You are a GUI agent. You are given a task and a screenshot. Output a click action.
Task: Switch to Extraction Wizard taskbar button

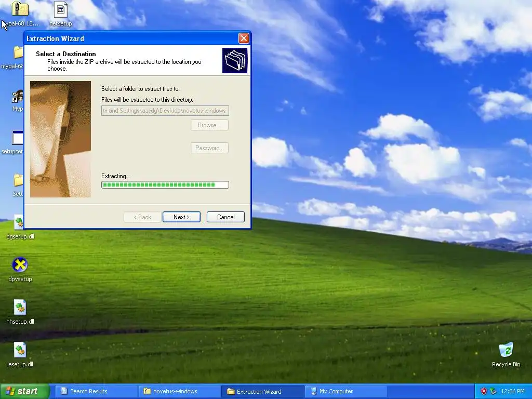tap(262, 392)
